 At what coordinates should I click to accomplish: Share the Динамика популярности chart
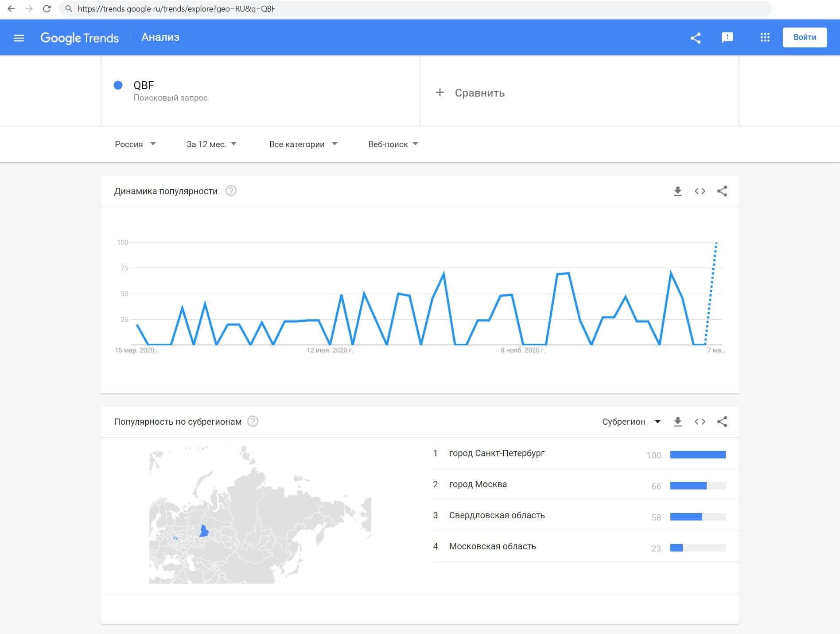(x=722, y=191)
